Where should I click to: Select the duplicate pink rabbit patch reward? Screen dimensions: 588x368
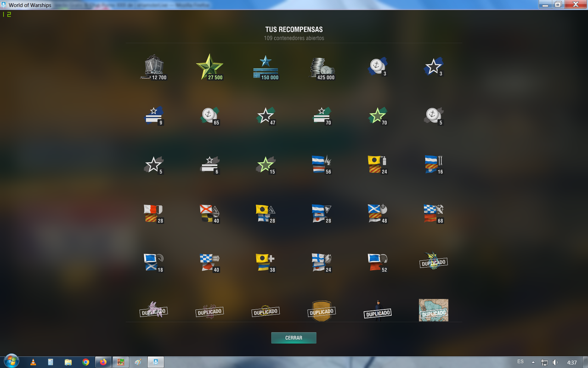[x=153, y=310]
